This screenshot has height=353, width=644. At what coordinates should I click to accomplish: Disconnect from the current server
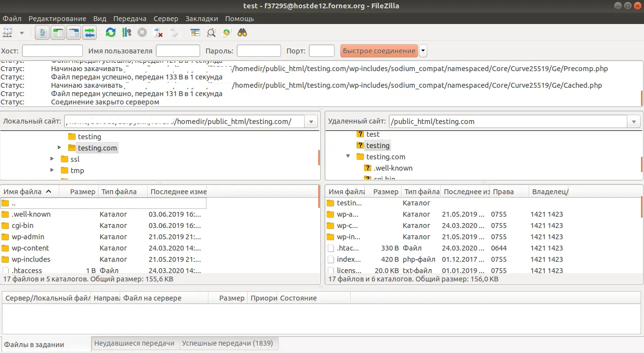[x=158, y=32]
